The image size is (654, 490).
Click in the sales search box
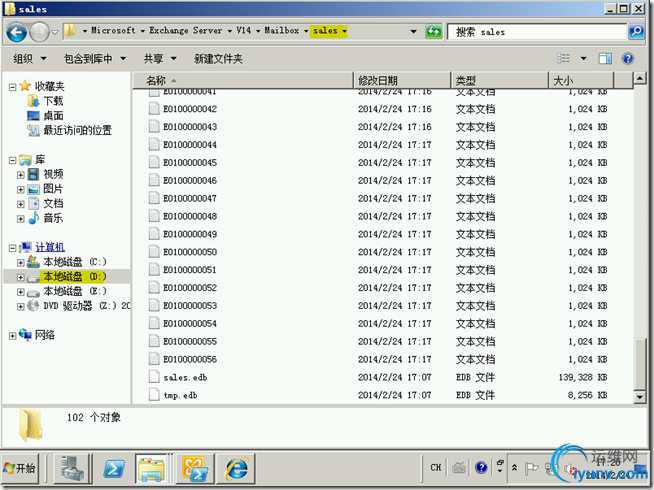point(537,32)
